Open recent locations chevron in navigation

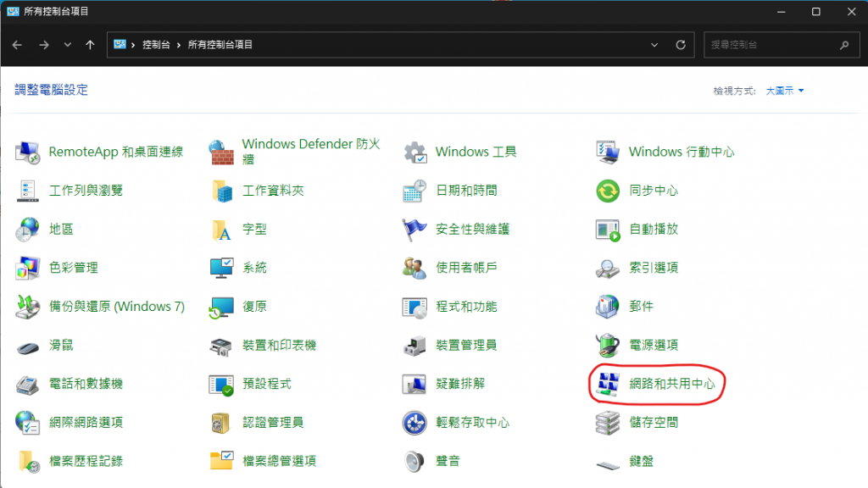click(x=68, y=45)
